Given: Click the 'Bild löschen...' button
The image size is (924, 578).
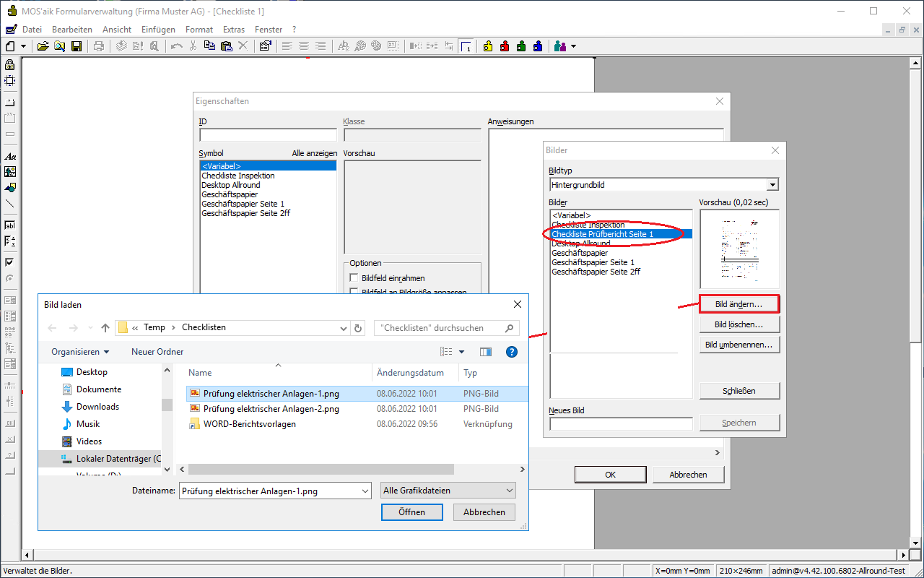Looking at the screenshot, I should click(738, 324).
